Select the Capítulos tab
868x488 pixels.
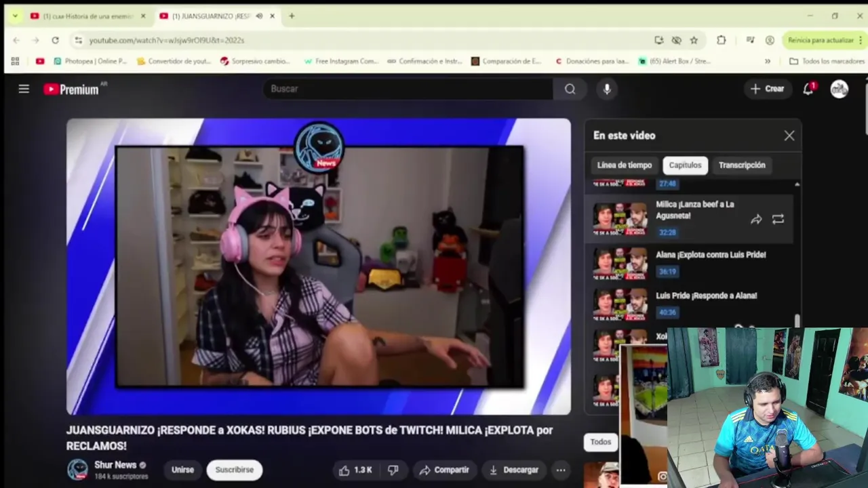pyautogui.click(x=685, y=165)
